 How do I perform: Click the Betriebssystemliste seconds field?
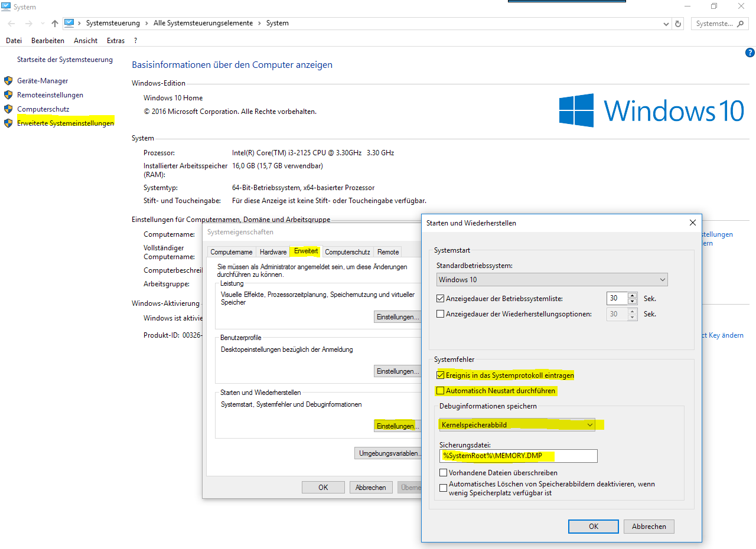click(617, 299)
